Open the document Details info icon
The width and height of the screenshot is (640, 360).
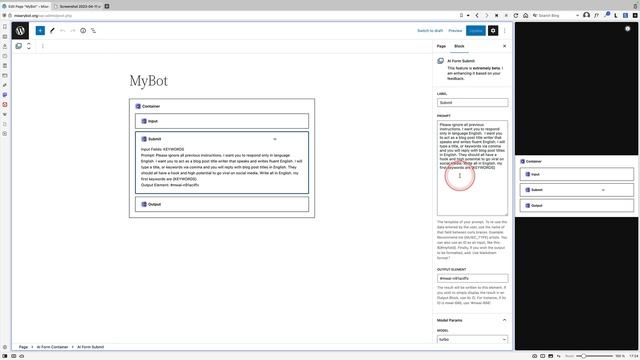(83, 31)
